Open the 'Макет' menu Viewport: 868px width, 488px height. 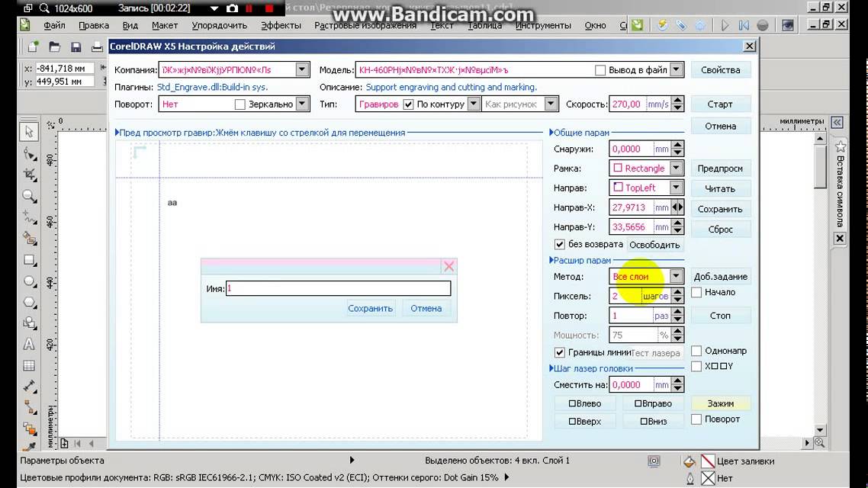(165, 25)
